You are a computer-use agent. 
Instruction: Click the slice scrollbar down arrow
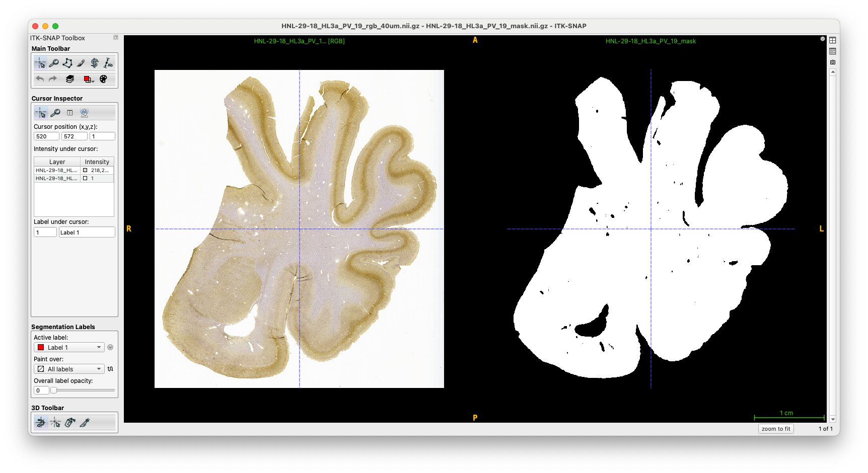[833, 419]
